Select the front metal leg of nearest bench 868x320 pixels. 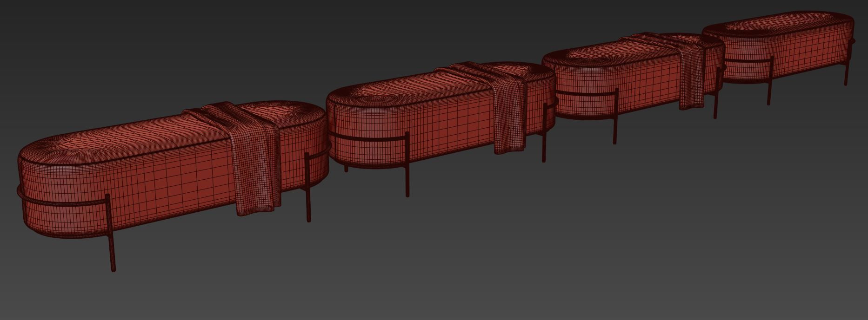pyautogui.click(x=110, y=232)
